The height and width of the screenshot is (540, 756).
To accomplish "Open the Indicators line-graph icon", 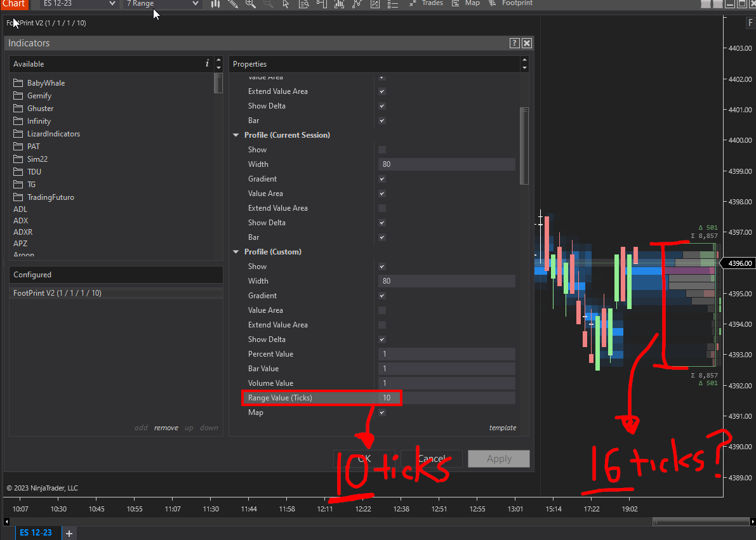I will pyautogui.click(x=357, y=4).
